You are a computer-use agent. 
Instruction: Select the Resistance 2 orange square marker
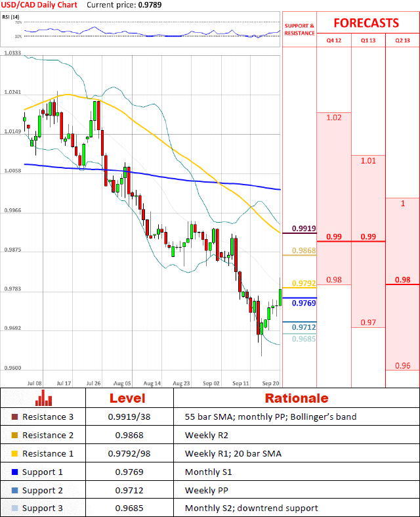[15, 435]
